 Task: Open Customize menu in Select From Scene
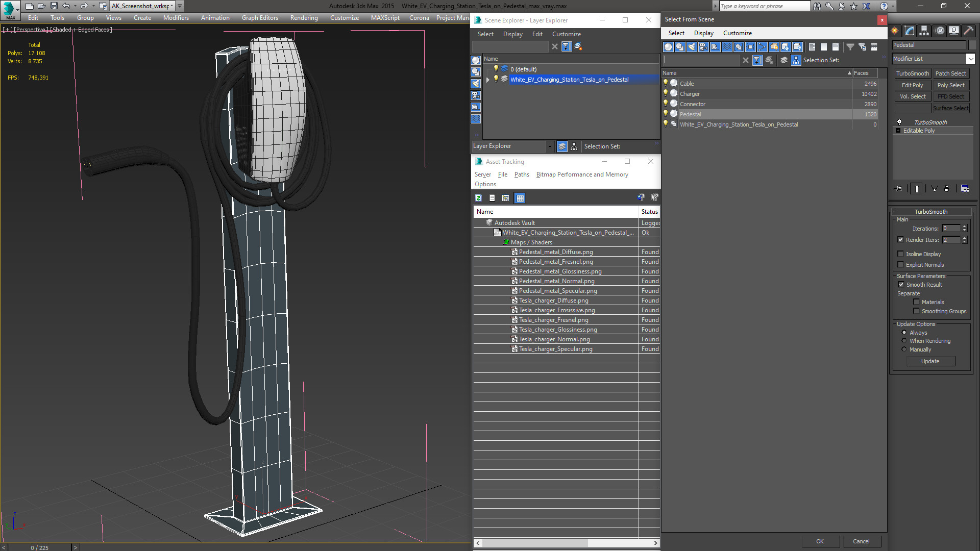point(737,33)
